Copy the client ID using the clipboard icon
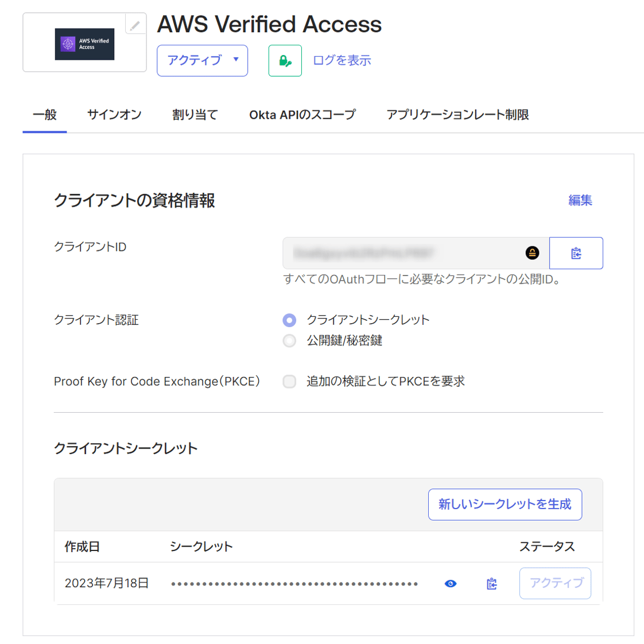This screenshot has width=644, height=644. coord(576,253)
